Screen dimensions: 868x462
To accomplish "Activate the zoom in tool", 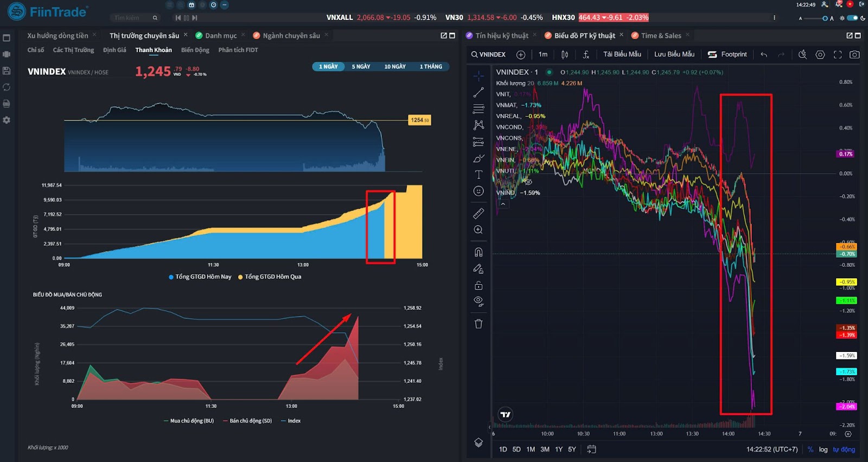I will click(x=478, y=230).
